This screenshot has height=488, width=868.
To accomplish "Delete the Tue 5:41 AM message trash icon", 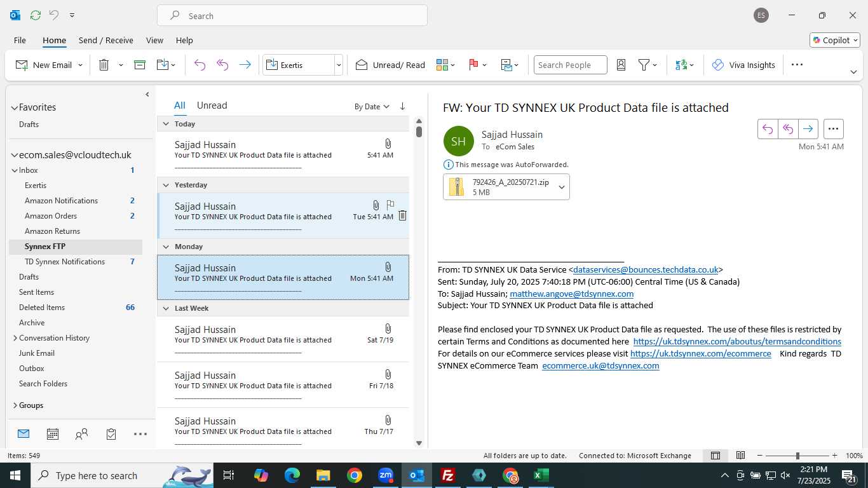I will pos(402,215).
